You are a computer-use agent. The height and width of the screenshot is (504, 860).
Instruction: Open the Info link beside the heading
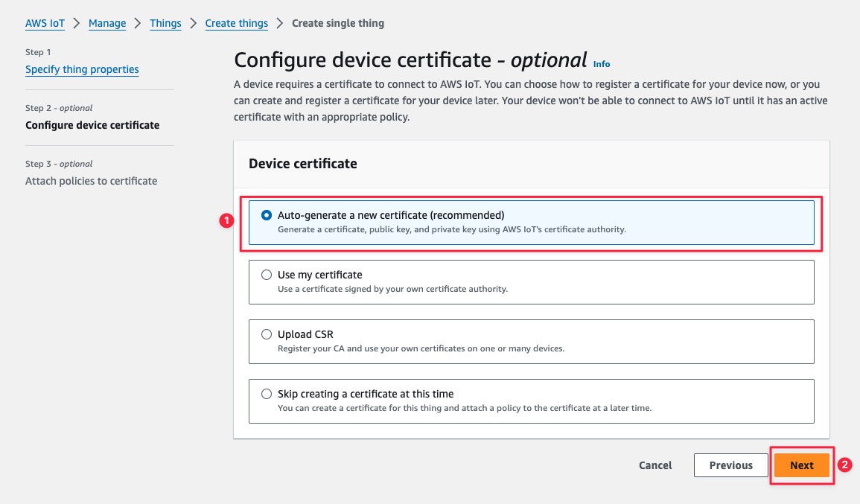point(602,64)
